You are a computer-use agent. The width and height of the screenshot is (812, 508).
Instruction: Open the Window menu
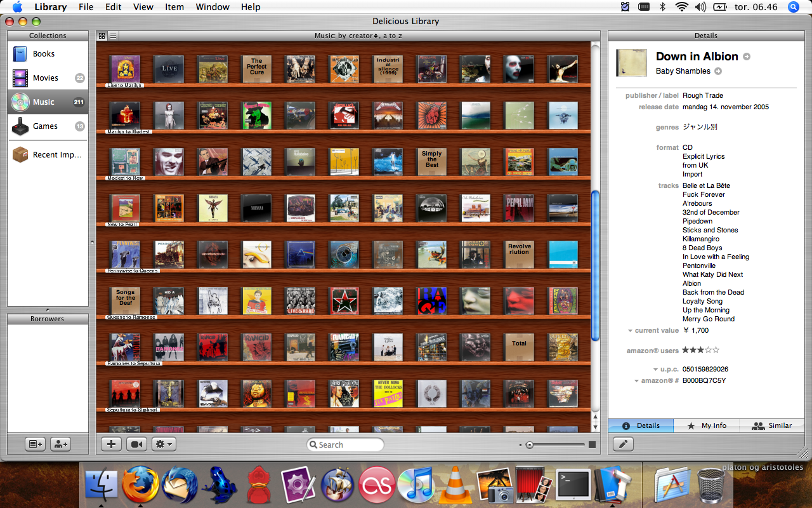point(213,7)
